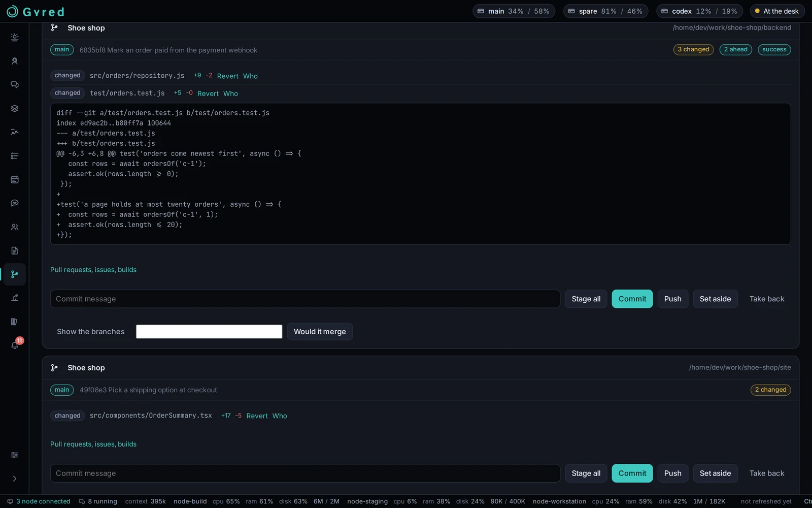Image resolution: width=812 pixels, height=508 pixels.
Task: Click the Gvred logo
Action: [x=36, y=11]
